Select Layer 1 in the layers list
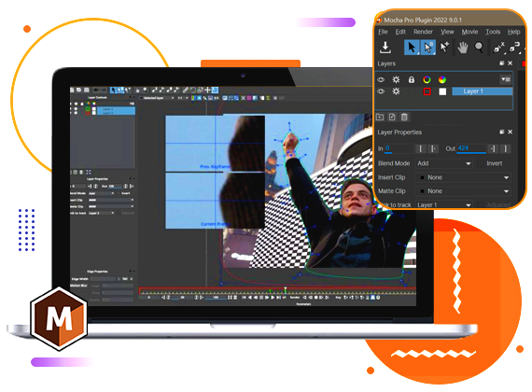This screenshot has width=532, height=392. (x=482, y=91)
